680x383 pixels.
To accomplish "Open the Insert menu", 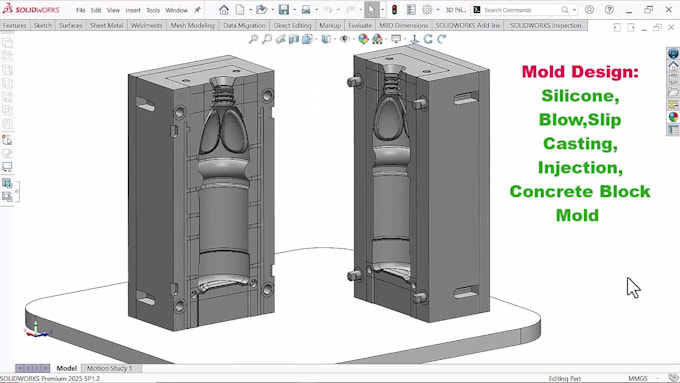I will click(133, 10).
